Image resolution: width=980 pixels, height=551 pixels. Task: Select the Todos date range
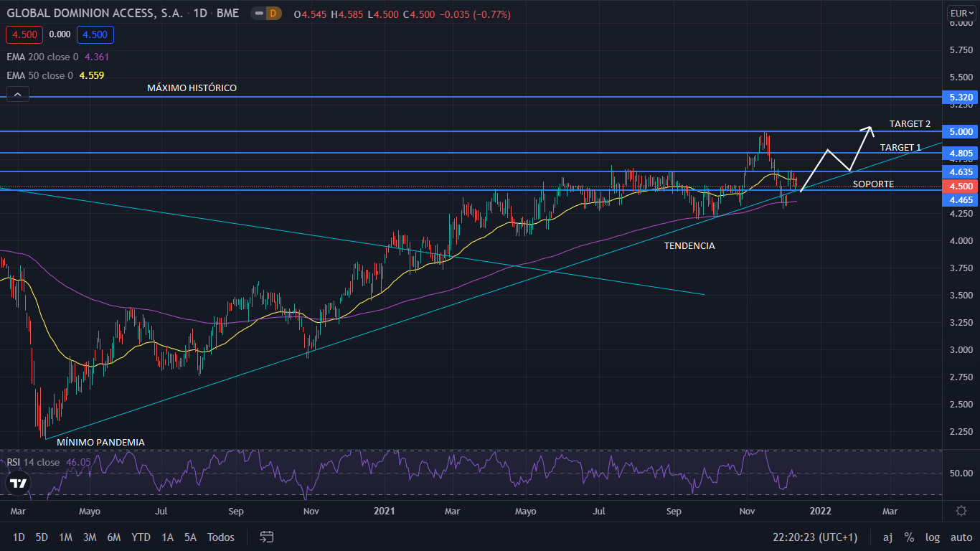point(220,537)
